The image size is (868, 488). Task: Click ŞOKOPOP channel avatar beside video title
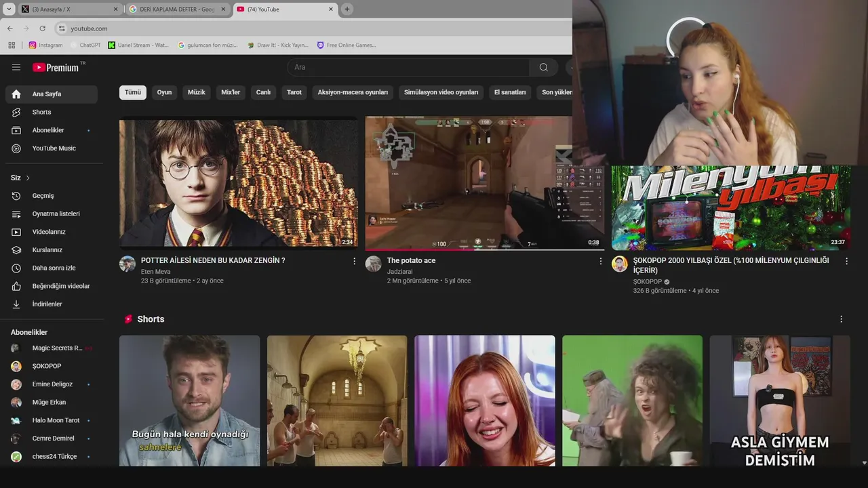coord(620,264)
